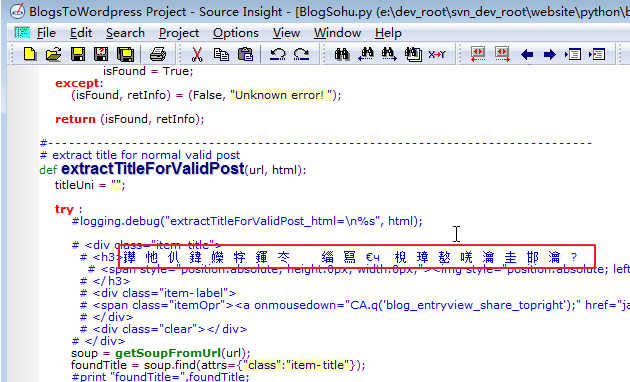Click the Replace X→Y icon
This screenshot has height=382, width=630.
(437, 54)
